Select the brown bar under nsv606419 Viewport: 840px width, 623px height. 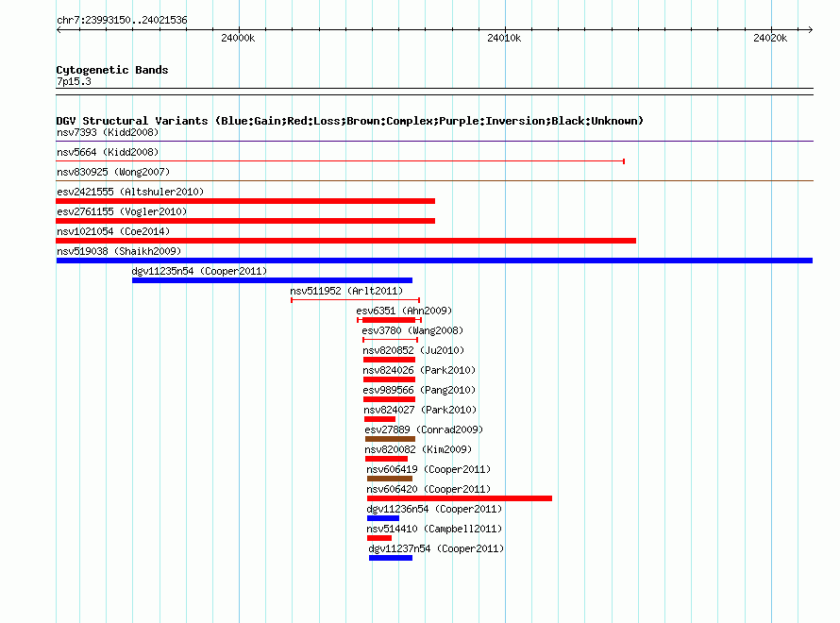(390, 479)
